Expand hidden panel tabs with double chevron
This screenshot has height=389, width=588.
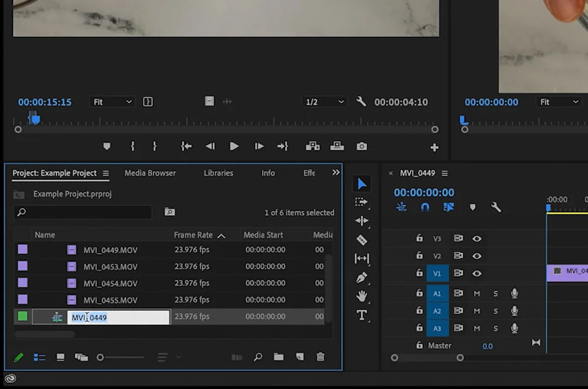coord(336,173)
